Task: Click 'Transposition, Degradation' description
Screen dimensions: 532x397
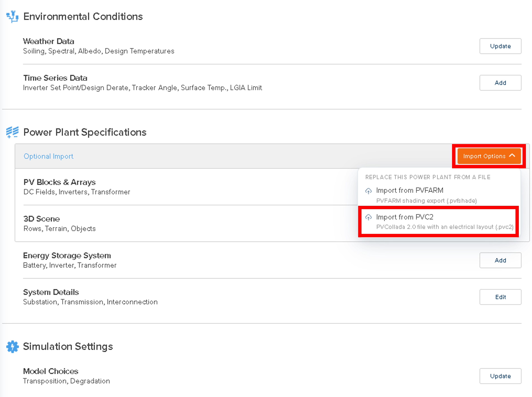Action: pyautogui.click(x=66, y=381)
